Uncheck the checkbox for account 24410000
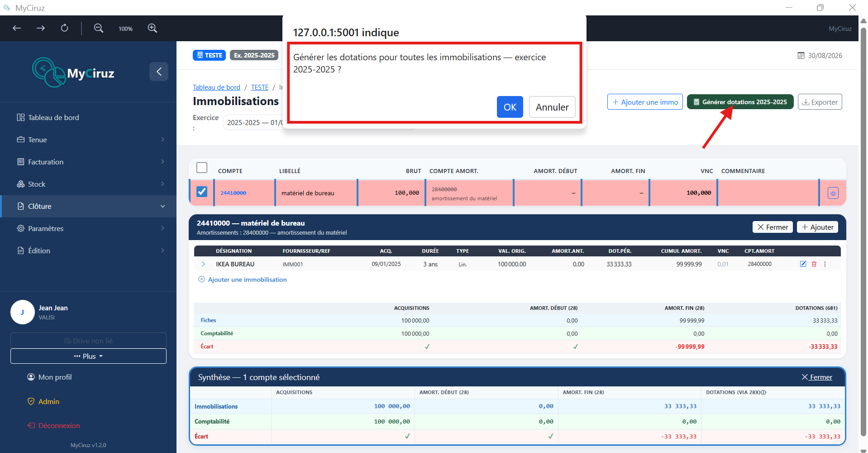Viewport: 868px width, 453px height. point(202,192)
